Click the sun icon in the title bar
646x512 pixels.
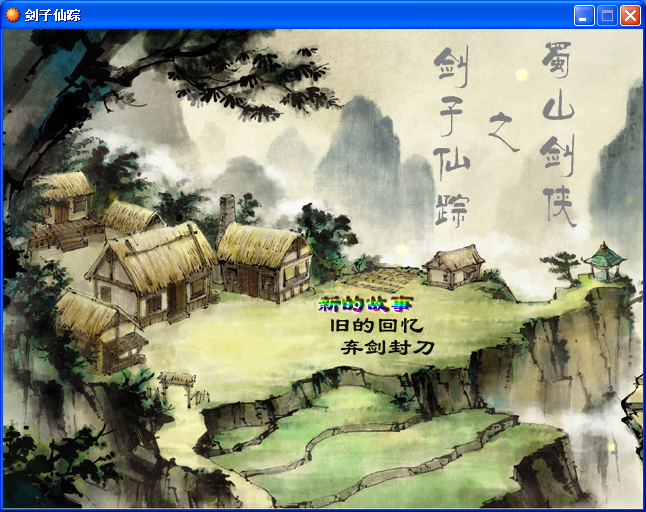(x=12, y=15)
